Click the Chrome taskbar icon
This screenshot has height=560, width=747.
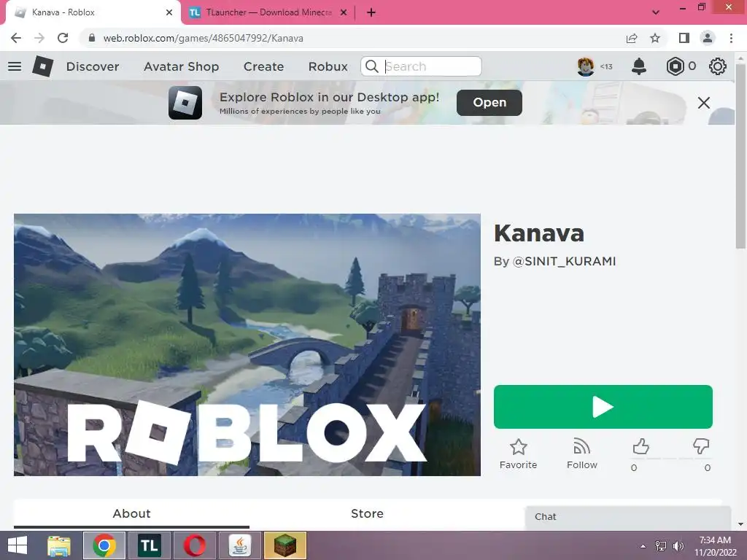[104, 545]
